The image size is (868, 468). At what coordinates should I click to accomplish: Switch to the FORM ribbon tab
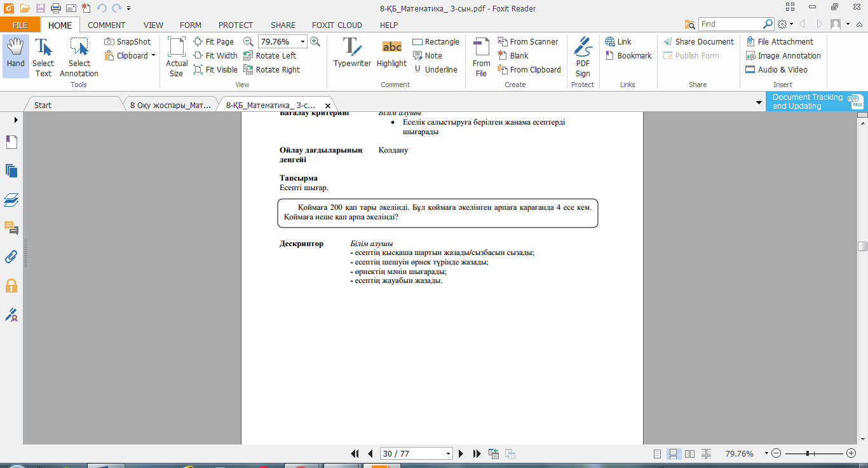coord(191,25)
